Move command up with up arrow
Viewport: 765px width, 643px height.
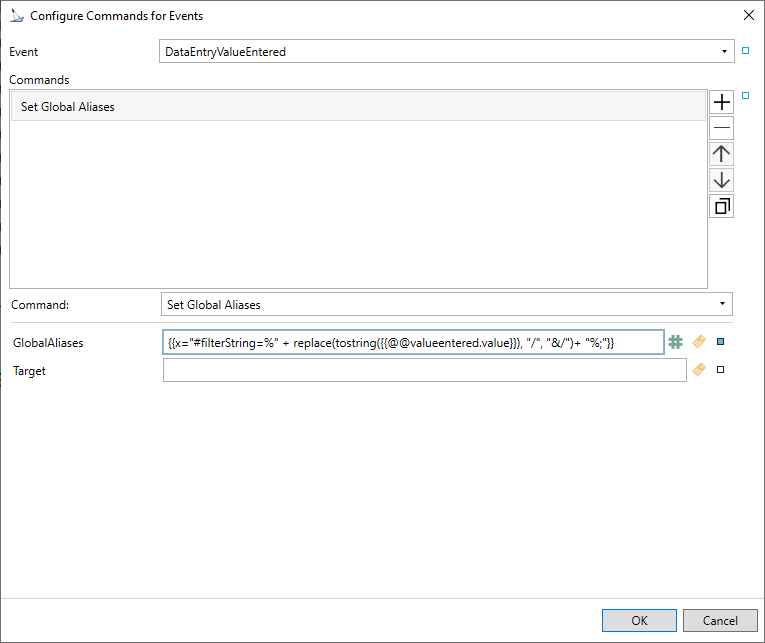(721, 154)
